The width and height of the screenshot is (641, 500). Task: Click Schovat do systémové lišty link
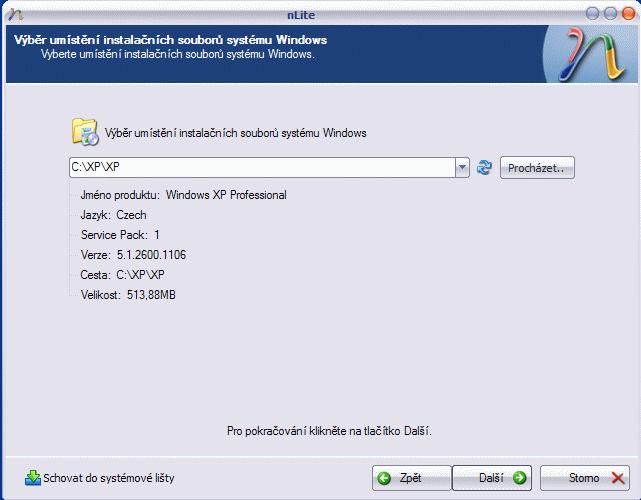[109, 478]
